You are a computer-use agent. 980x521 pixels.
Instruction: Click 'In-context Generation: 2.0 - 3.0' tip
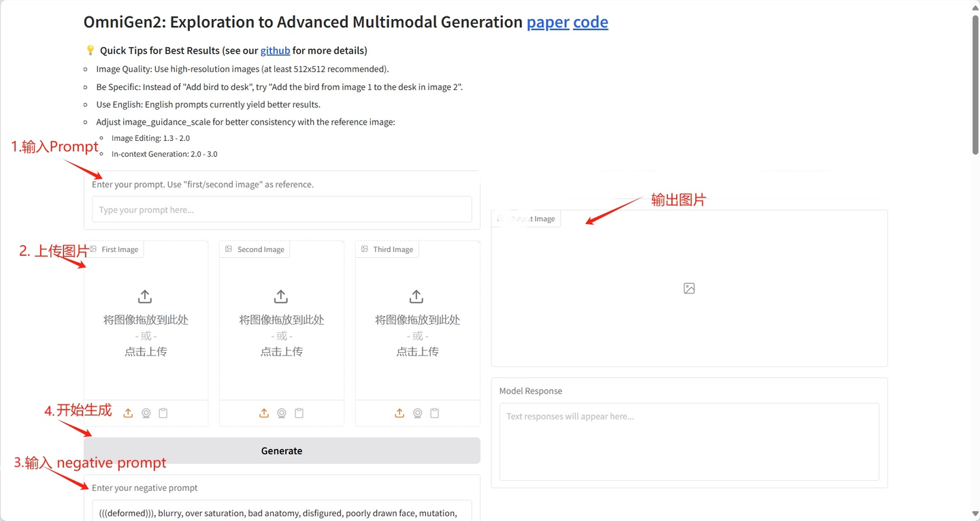pyautogui.click(x=165, y=154)
